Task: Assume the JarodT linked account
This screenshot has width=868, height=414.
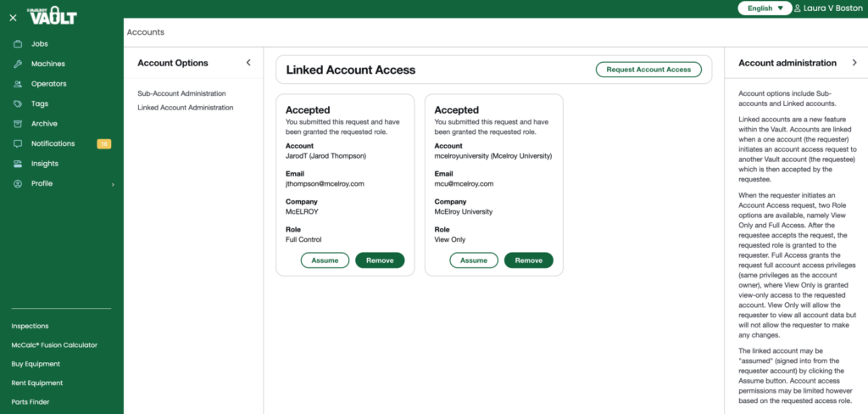Action: tap(325, 260)
